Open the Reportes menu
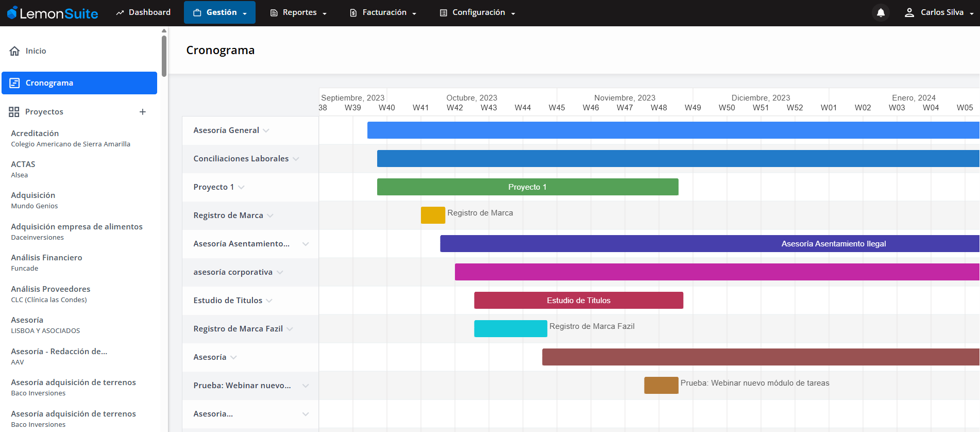The image size is (980, 432). click(x=298, y=12)
